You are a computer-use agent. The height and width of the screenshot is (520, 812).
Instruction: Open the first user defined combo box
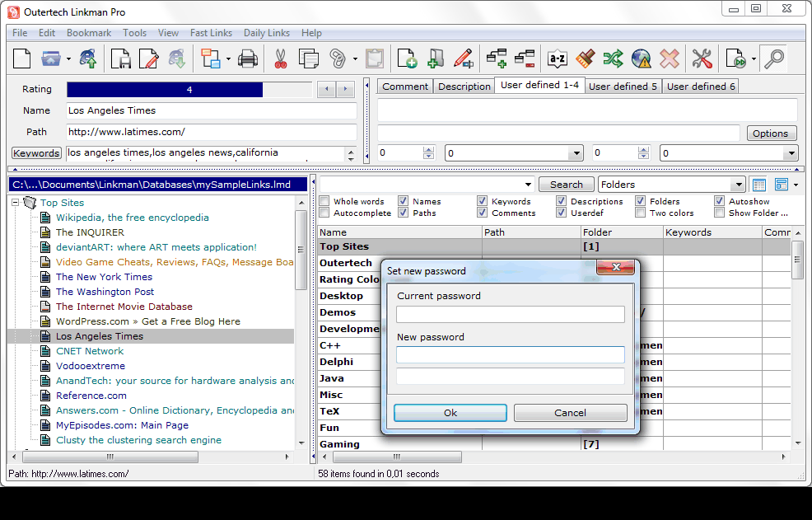click(x=576, y=153)
